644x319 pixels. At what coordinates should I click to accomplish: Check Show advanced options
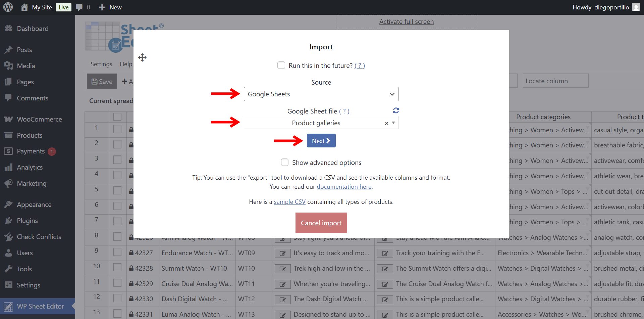point(284,162)
